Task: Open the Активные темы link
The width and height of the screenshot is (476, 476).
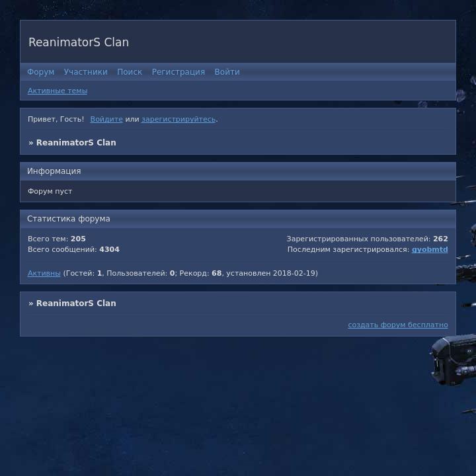Action: [58, 91]
